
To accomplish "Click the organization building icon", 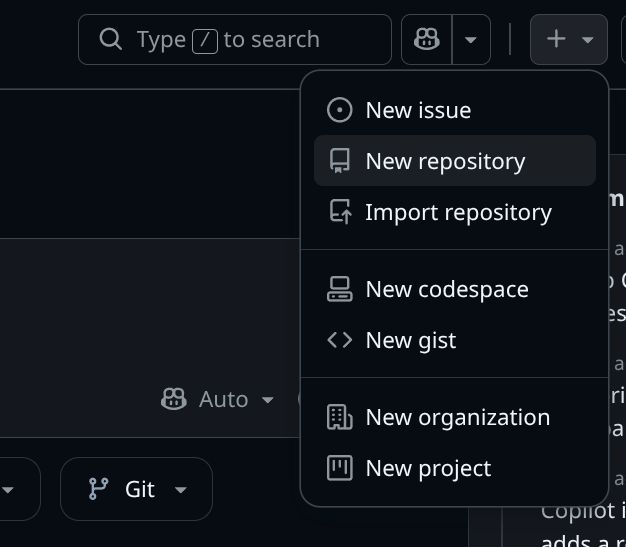I will tap(339, 417).
